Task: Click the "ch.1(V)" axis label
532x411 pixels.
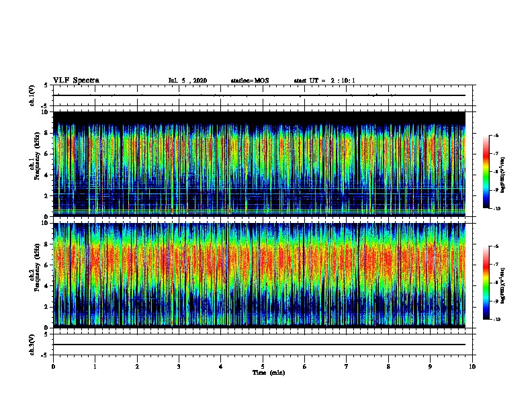Action: tap(32, 95)
